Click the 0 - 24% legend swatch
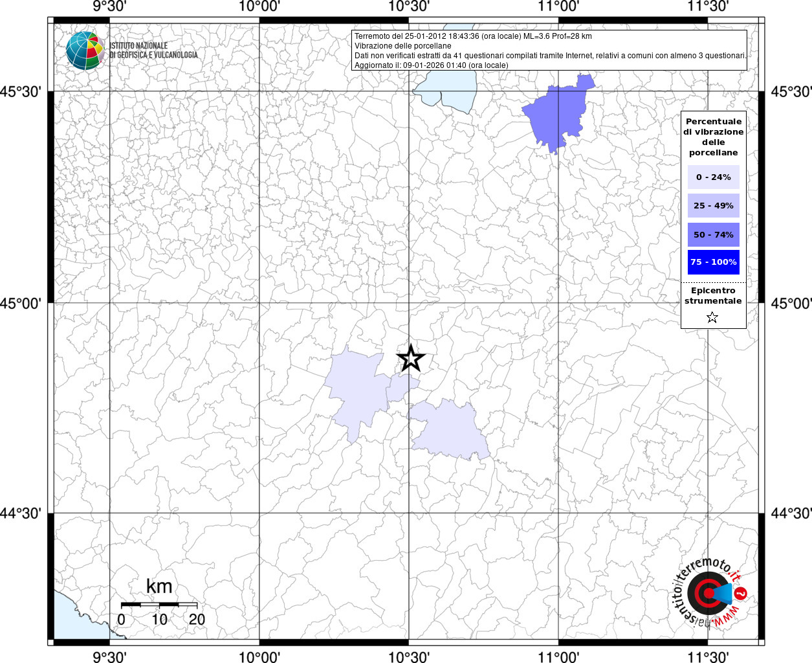Image resolution: width=812 pixels, height=663 pixels. (713, 177)
